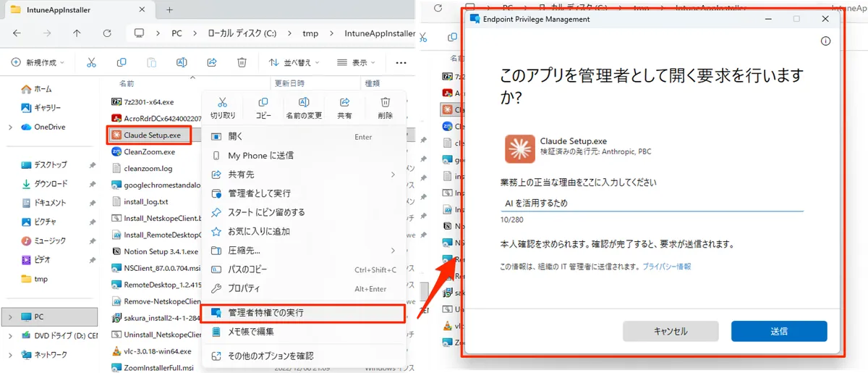Screen dimensions: 868x373
Task: Open the 並べ替え sort dropdown
Action: [x=294, y=63]
